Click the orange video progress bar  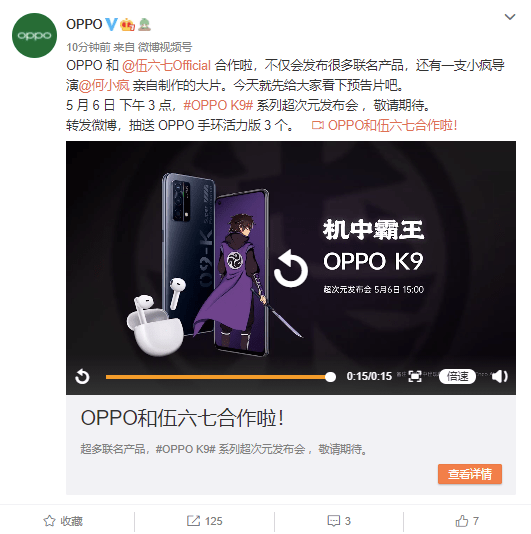click(220, 377)
